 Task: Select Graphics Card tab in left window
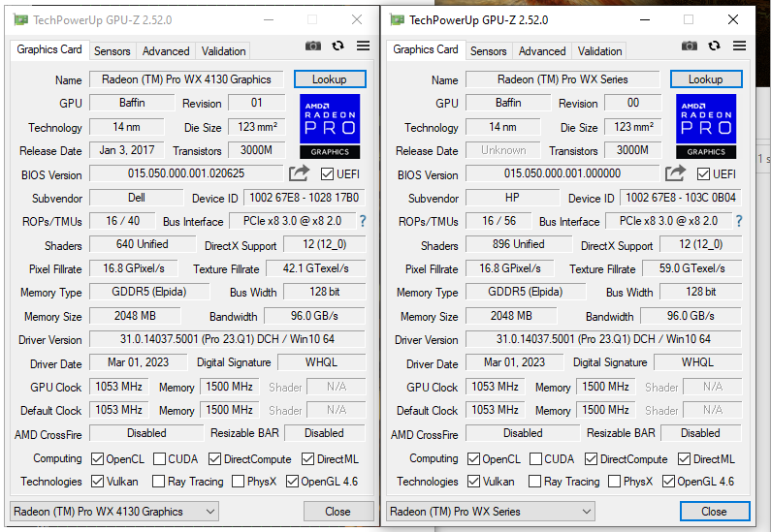pyautogui.click(x=49, y=49)
